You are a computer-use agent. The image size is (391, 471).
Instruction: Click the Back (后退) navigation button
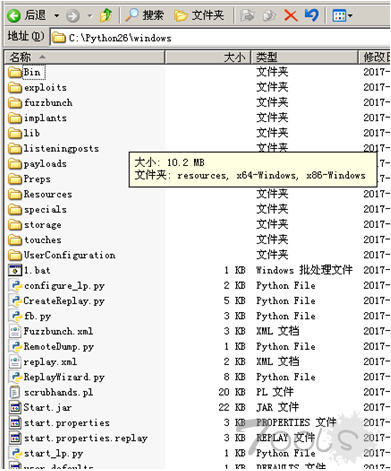(x=27, y=15)
